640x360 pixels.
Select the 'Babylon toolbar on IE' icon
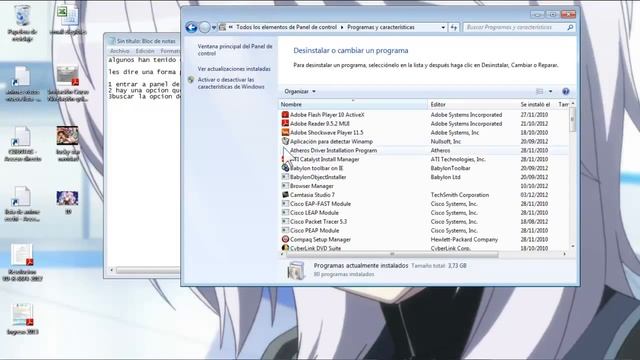pos(285,168)
